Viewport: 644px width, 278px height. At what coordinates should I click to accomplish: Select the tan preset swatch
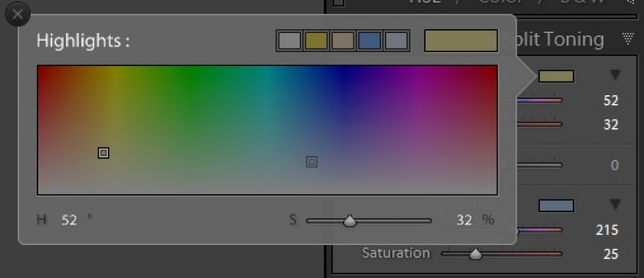pyautogui.click(x=343, y=41)
